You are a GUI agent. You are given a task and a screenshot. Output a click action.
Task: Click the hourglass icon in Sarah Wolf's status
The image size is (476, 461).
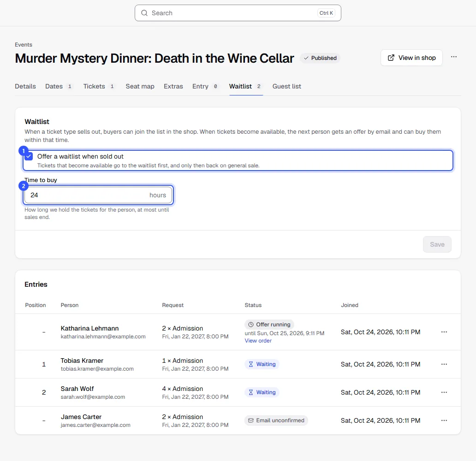click(x=251, y=392)
